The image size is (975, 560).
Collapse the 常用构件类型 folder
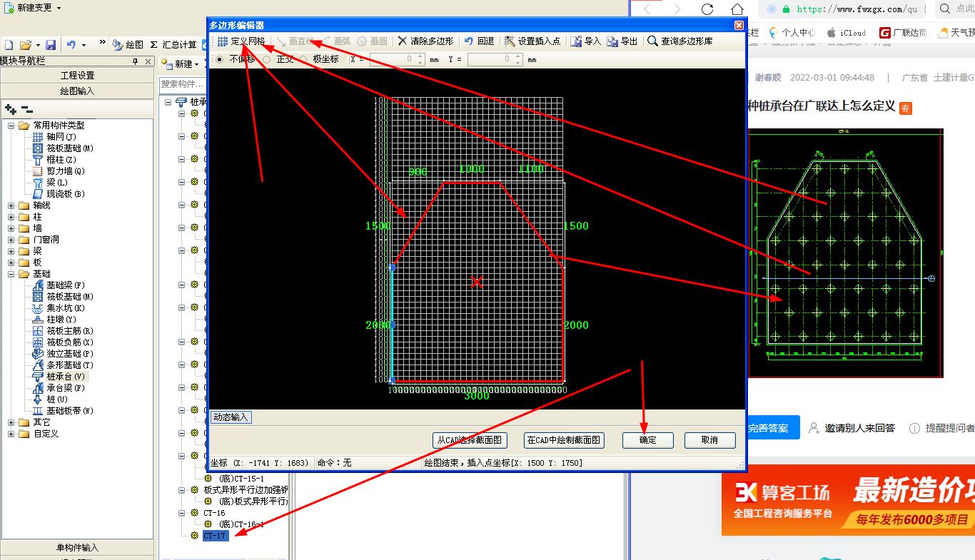pos(11,126)
